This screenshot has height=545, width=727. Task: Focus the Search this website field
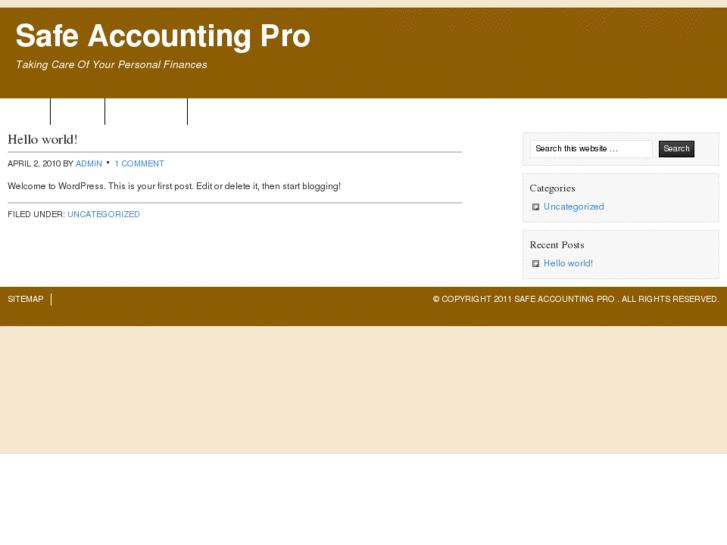[x=591, y=149]
